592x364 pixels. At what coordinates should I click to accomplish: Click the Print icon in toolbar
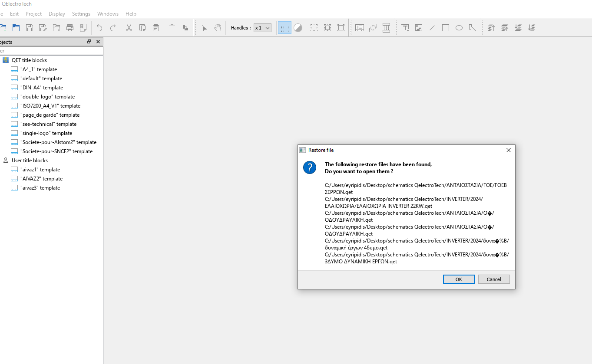click(x=70, y=28)
